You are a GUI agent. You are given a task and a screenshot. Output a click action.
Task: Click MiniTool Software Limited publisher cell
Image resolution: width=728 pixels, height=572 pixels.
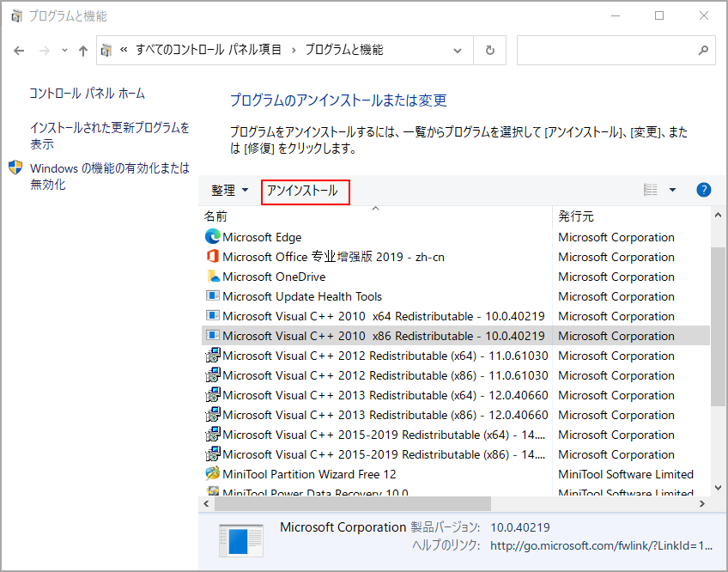[x=626, y=474]
